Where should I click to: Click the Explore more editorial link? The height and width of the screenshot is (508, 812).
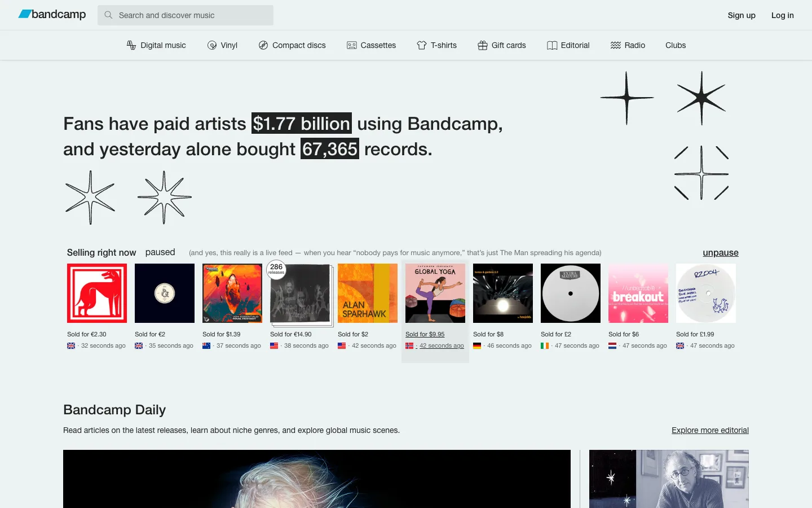710,430
